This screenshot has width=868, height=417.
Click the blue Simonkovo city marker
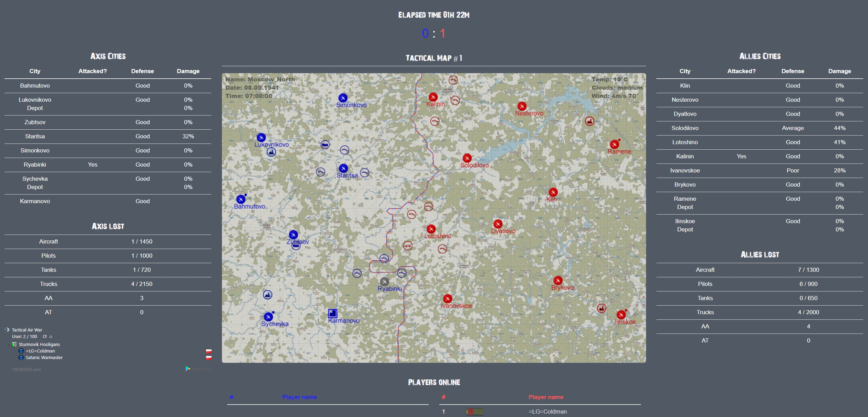click(343, 98)
